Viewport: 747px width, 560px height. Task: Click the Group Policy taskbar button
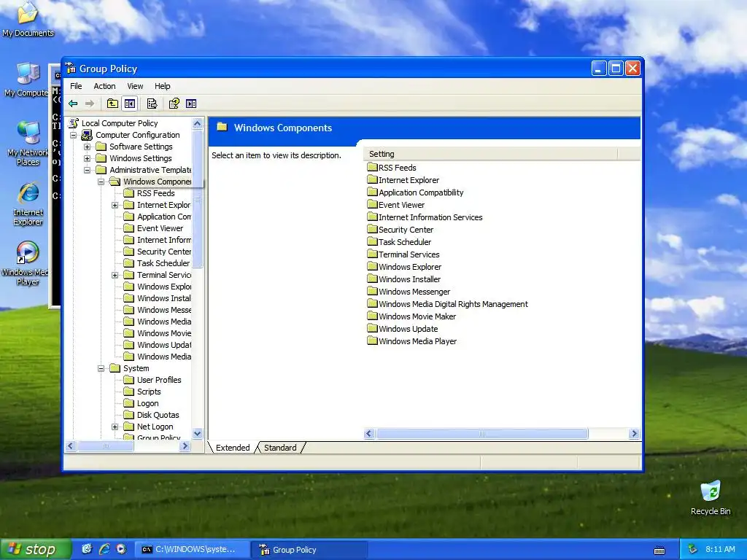coord(309,550)
